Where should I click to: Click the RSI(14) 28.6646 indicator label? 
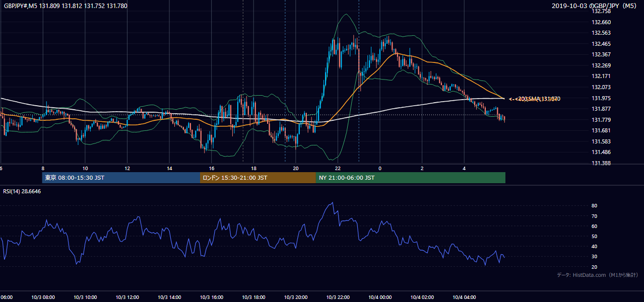(x=22, y=191)
